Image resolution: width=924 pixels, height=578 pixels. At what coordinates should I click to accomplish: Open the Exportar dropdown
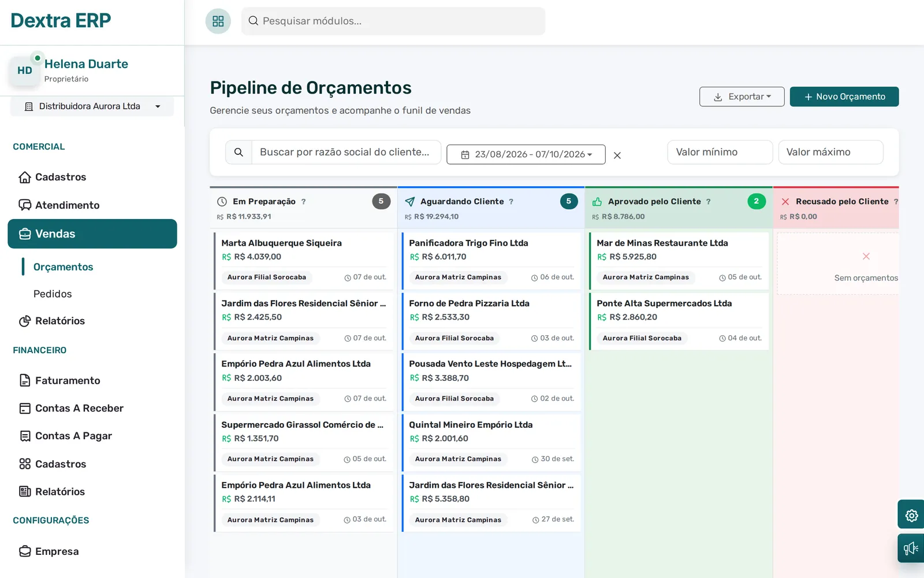point(742,97)
